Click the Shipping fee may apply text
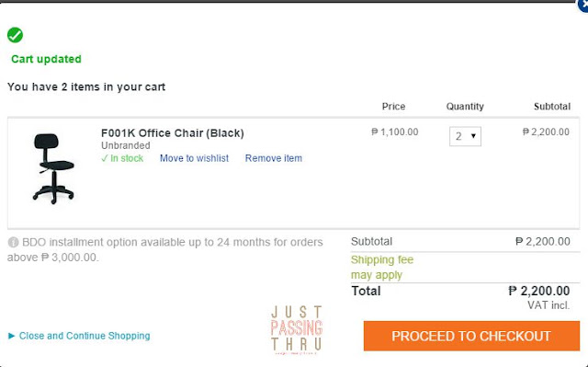The image size is (588, 367). tap(382, 267)
